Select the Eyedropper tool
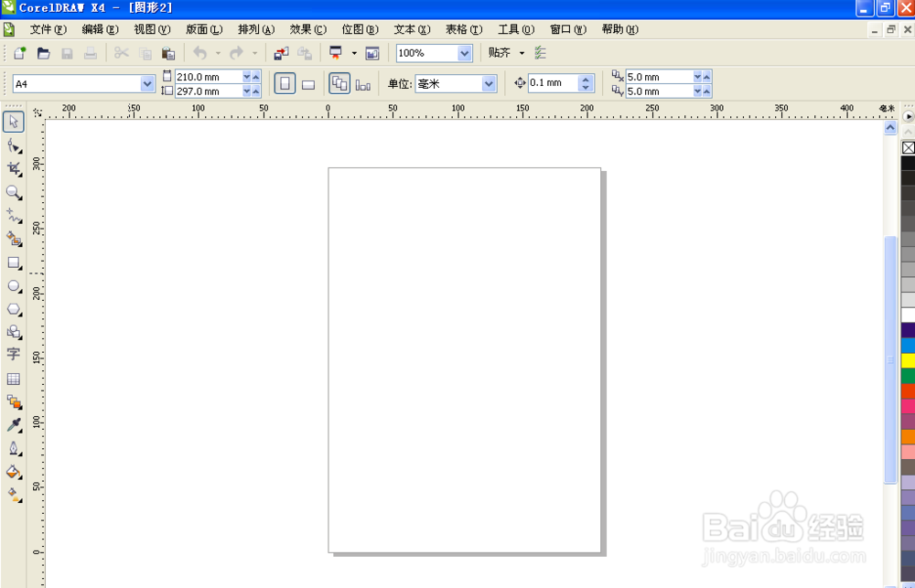The width and height of the screenshot is (915, 588). (x=14, y=424)
